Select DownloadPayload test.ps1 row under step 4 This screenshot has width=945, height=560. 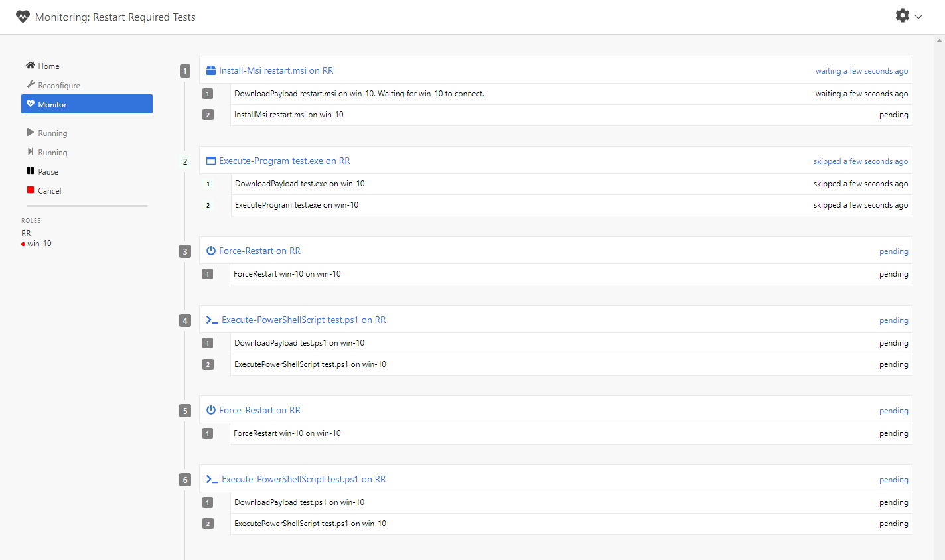coord(571,343)
